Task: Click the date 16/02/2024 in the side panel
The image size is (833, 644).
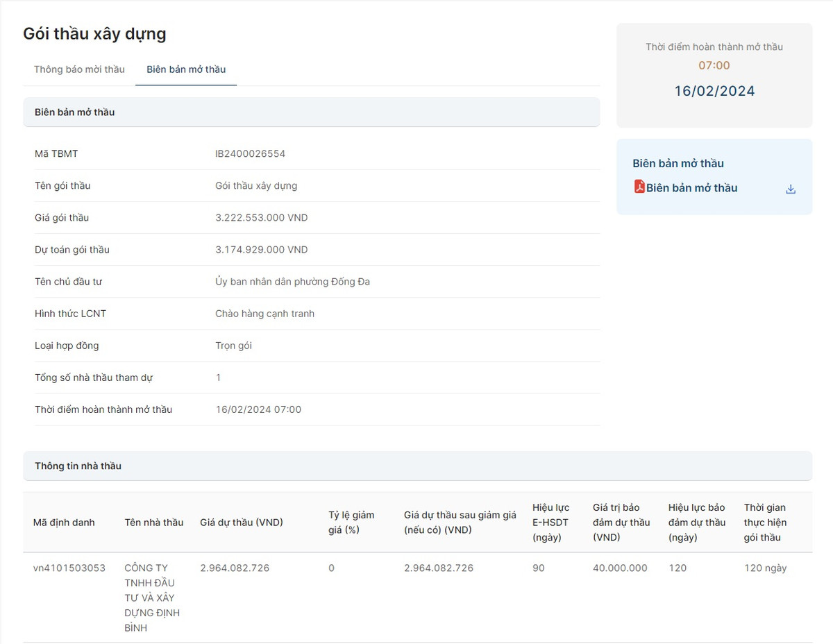Action: [x=714, y=91]
